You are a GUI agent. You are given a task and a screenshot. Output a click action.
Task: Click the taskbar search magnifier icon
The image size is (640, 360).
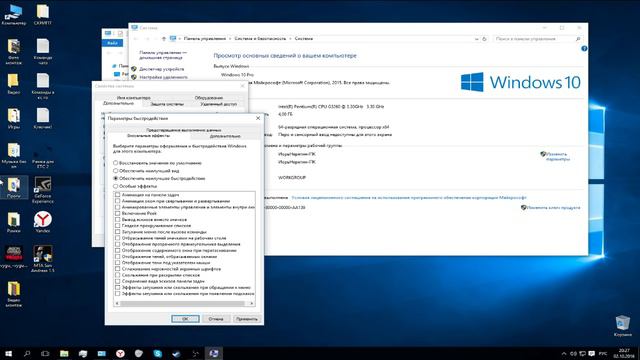[27, 353]
